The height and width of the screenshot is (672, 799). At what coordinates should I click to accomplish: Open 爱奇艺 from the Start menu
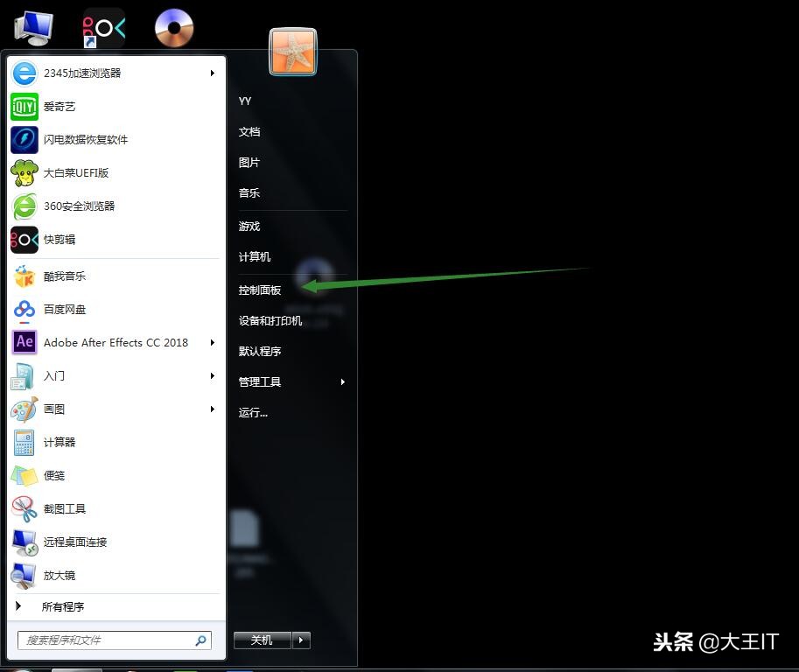tap(59, 106)
